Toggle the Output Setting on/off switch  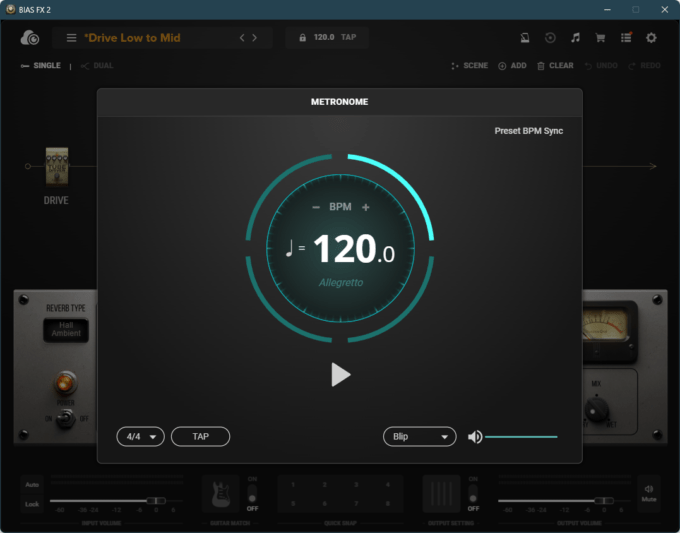(x=473, y=493)
